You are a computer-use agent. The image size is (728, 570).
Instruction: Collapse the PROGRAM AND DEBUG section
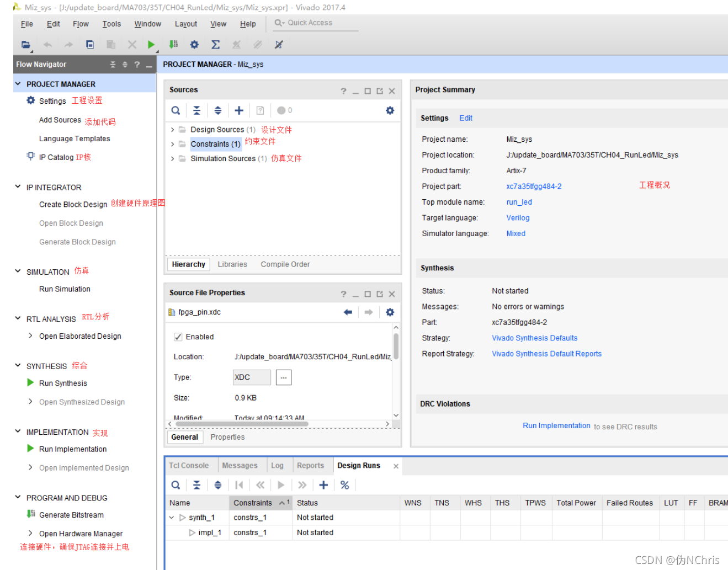(18, 497)
